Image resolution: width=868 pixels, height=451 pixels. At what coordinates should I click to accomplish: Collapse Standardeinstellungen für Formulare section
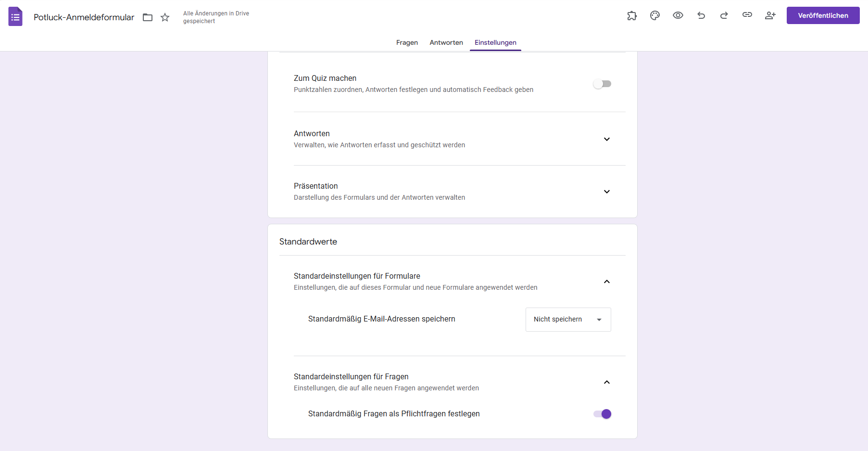click(x=607, y=282)
